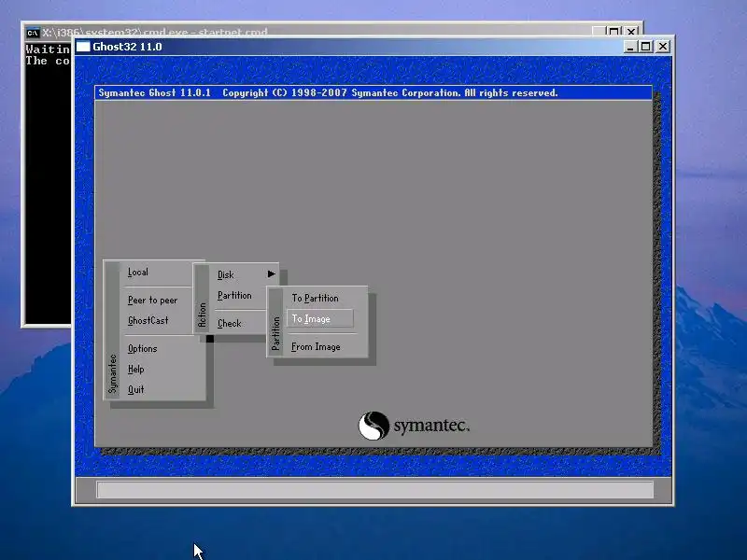Close the cmd.exe window behind
This screenshot has width=747, height=560.
click(631, 32)
